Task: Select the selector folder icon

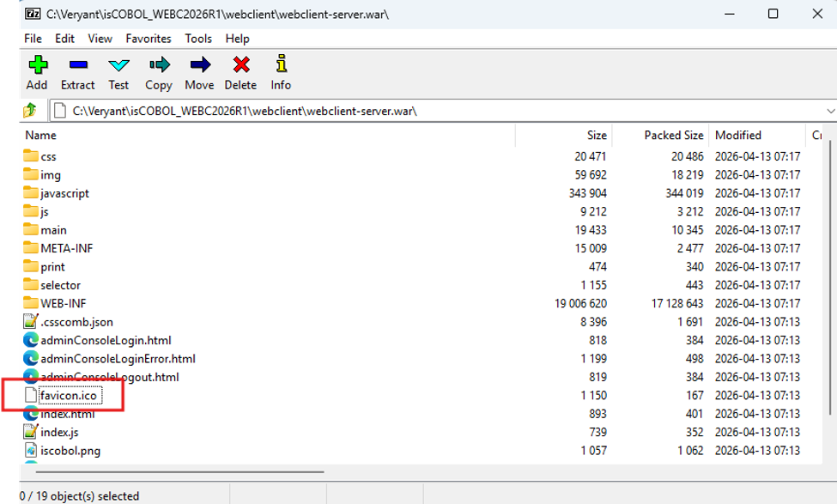Action: pos(31,284)
